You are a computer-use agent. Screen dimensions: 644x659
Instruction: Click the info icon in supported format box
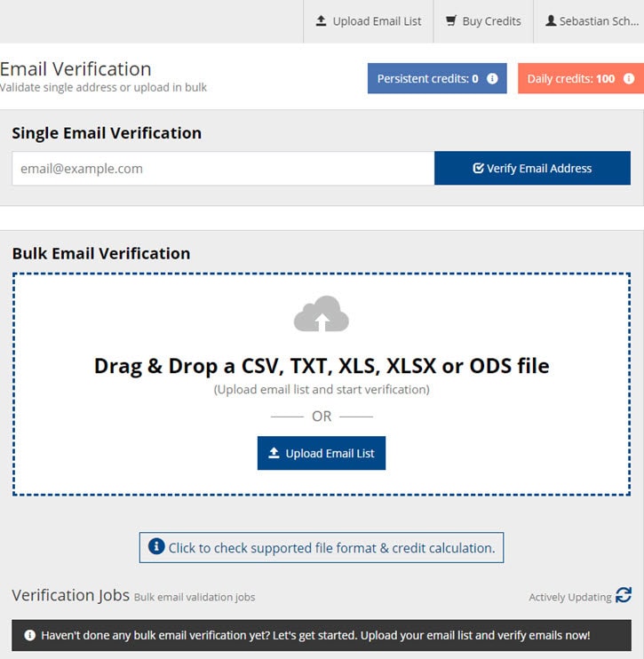pyautogui.click(x=156, y=547)
